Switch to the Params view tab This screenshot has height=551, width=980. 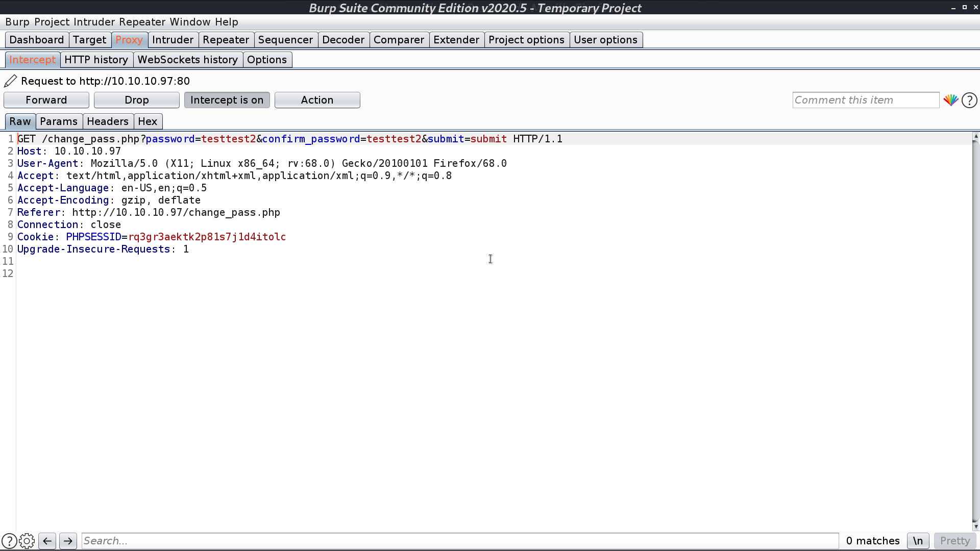[59, 121]
